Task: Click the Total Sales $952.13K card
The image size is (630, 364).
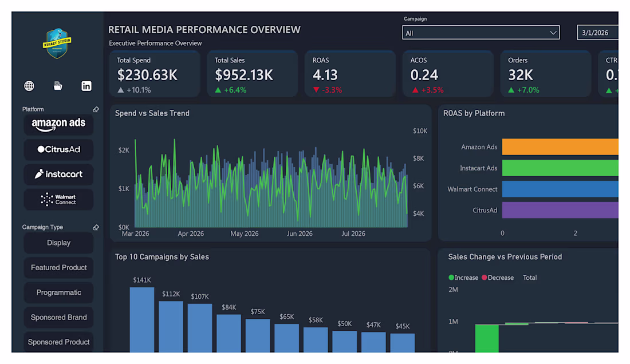Action: point(253,74)
